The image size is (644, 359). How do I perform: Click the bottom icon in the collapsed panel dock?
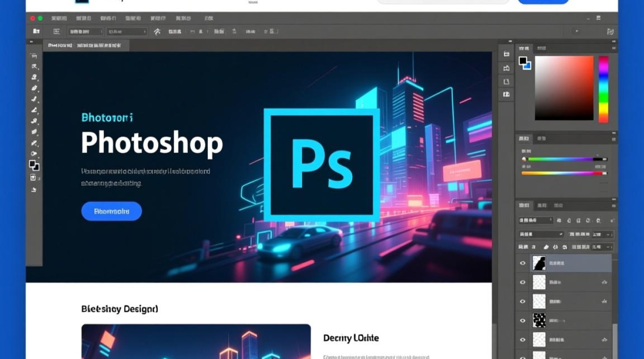pyautogui.click(x=506, y=95)
